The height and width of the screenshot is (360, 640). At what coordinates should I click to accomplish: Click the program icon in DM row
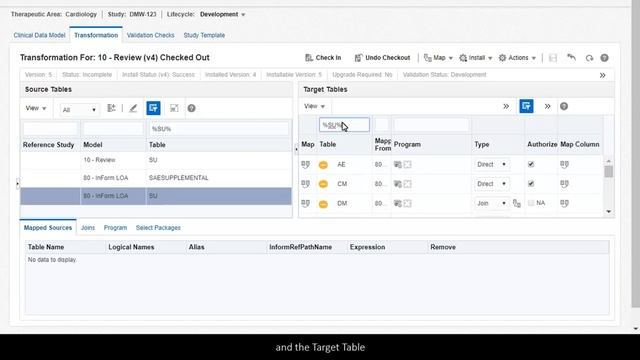pos(398,203)
